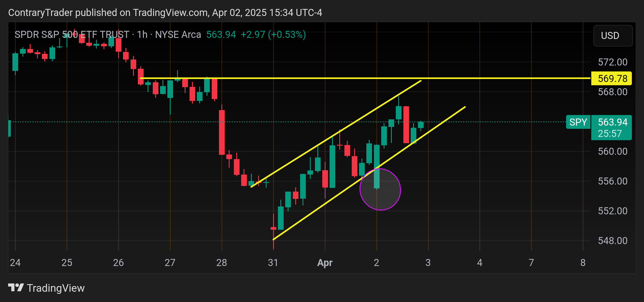This screenshot has height=302, width=644.
Task: Click the 563.94 current price label
Action: [x=613, y=122]
